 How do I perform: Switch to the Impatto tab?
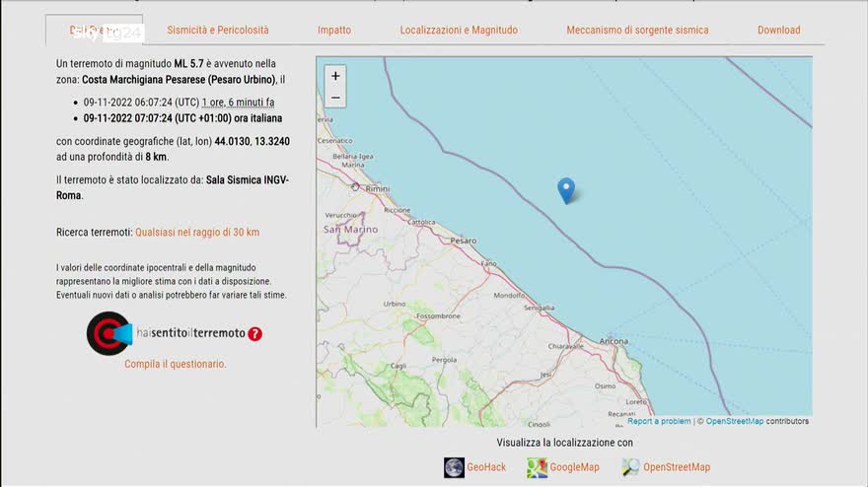334,31
